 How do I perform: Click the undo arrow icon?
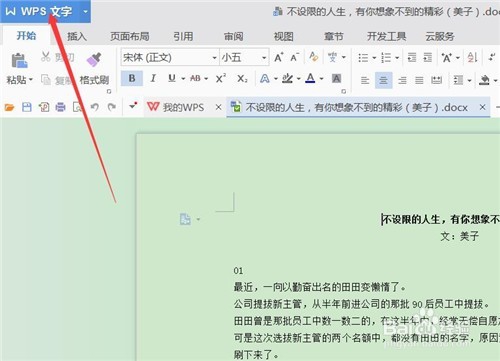[95, 107]
